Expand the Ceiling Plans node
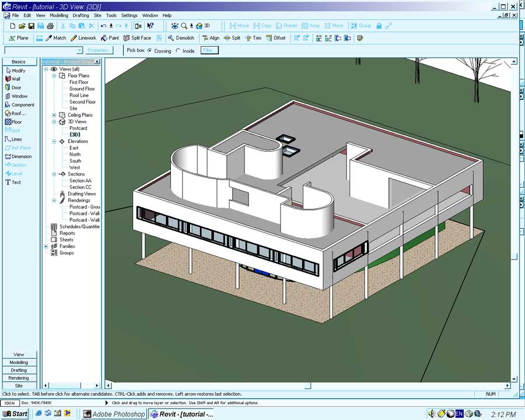Viewport: 525px width, 420px height. tap(54, 116)
